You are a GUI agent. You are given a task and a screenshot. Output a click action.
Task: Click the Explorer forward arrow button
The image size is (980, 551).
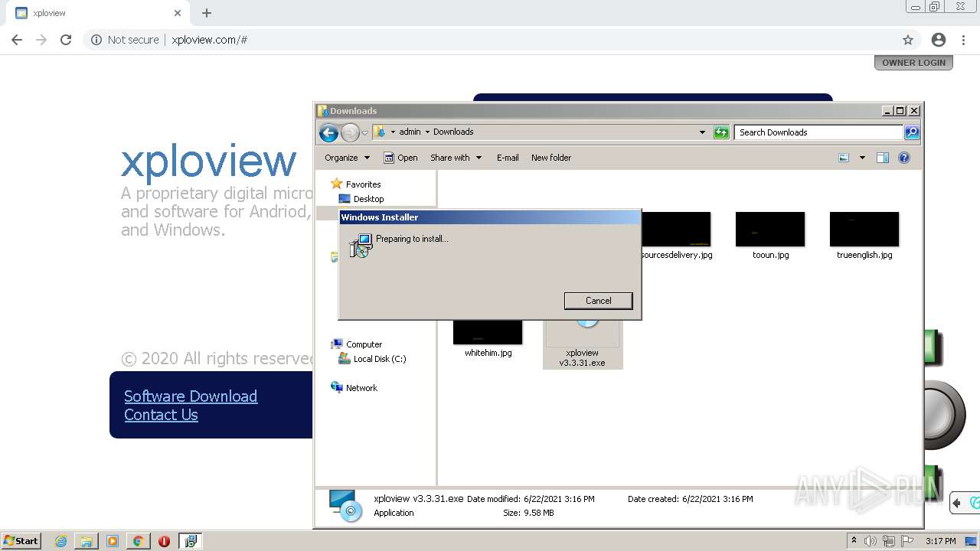350,132
